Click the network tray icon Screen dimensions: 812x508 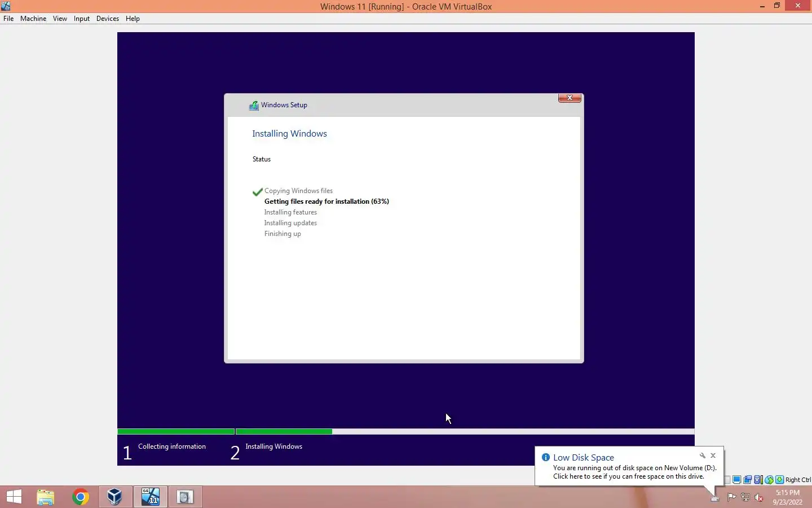pos(745,497)
